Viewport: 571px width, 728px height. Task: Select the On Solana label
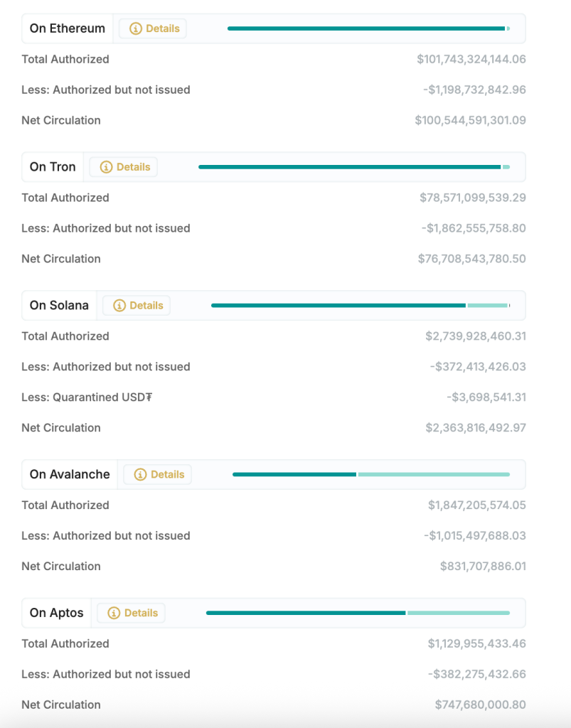point(59,306)
